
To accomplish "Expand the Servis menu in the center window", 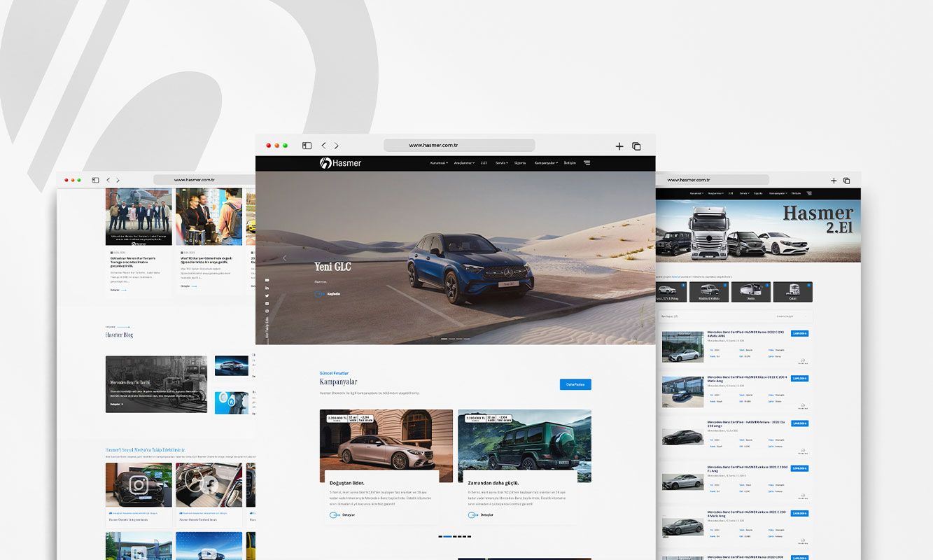I will point(502,163).
